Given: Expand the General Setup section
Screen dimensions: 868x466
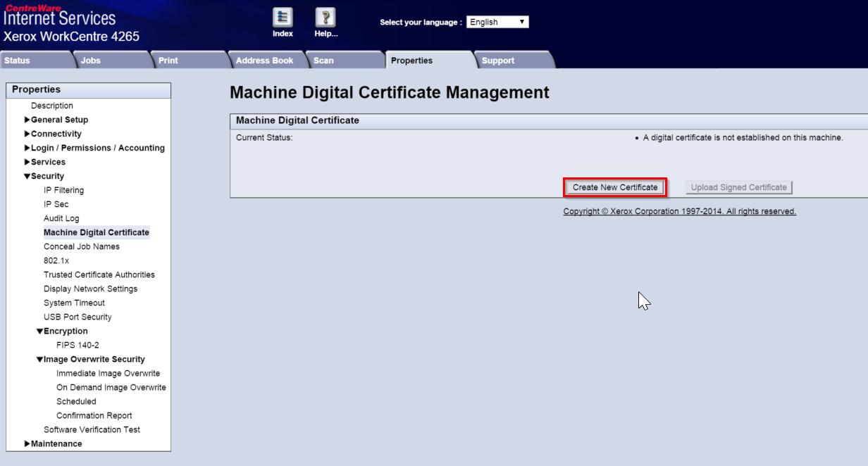Looking at the screenshot, I should pos(58,120).
